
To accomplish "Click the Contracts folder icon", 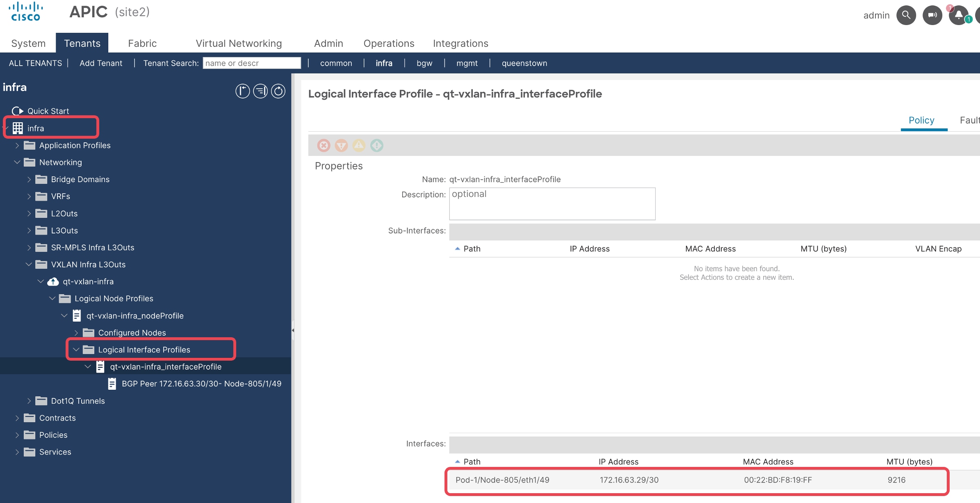I will coord(30,418).
